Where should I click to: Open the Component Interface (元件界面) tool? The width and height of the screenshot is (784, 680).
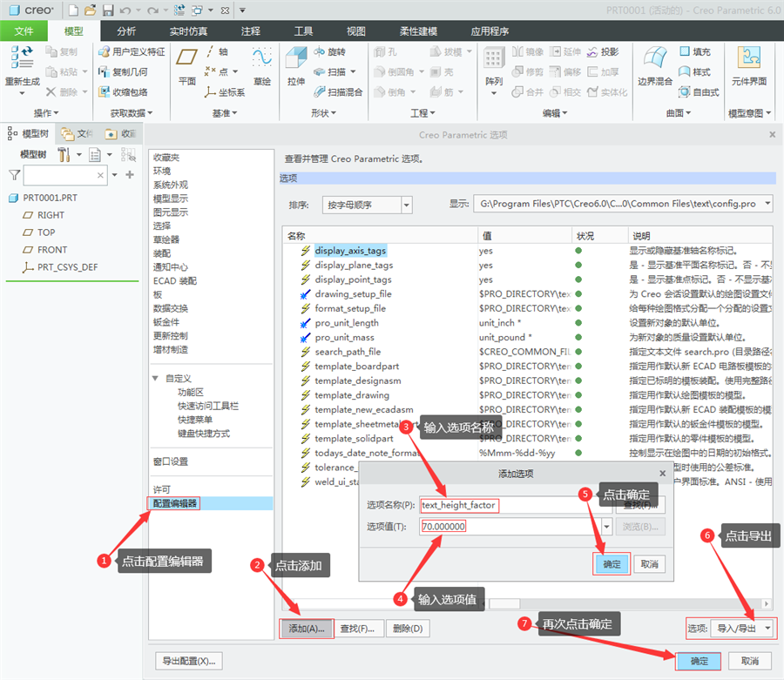pyautogui.click(x=749, y=65)
